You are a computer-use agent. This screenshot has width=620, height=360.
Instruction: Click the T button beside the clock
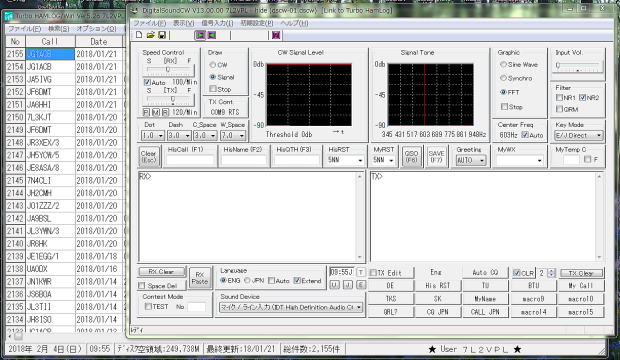361,273
